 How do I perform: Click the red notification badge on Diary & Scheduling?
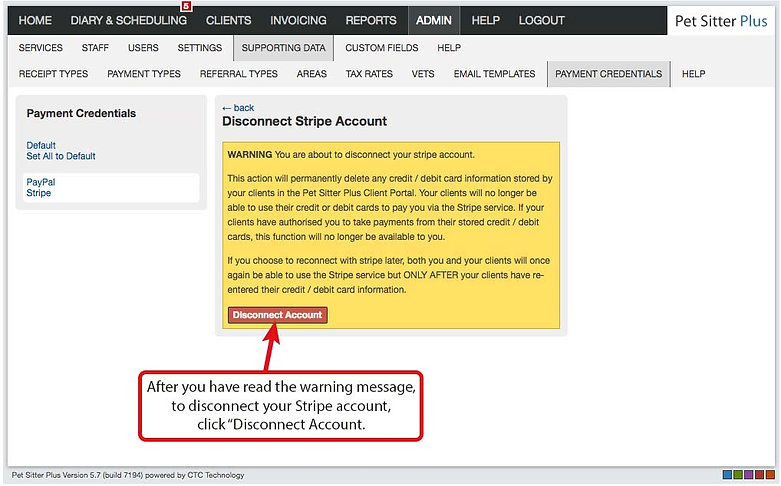click(x=186, y=6)
